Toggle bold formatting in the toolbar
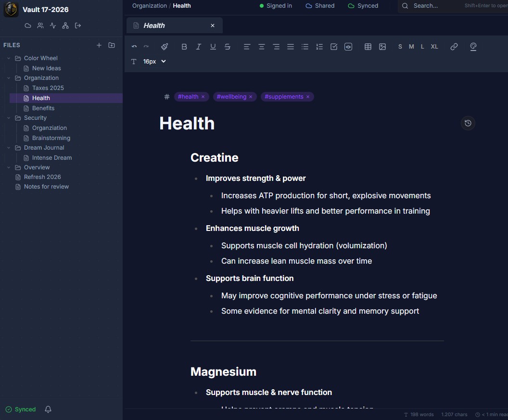This screenshot has height=420, width=508. (x=184, y=47)
